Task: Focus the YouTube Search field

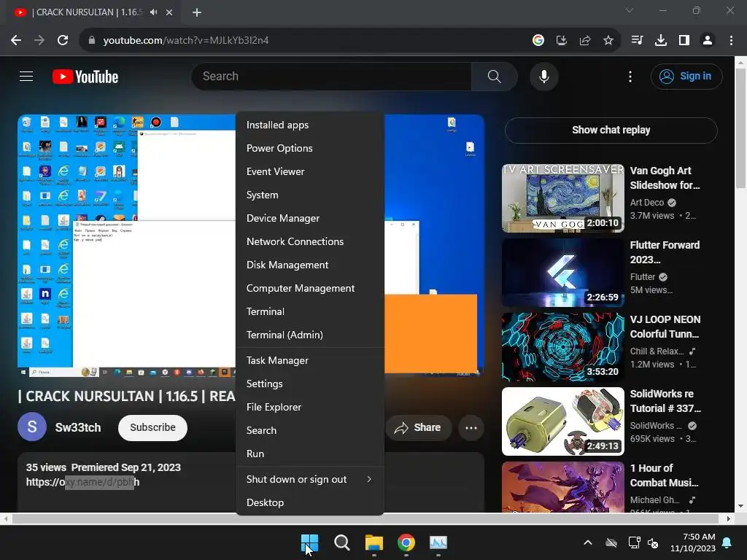Action: [x=332, y=76]
